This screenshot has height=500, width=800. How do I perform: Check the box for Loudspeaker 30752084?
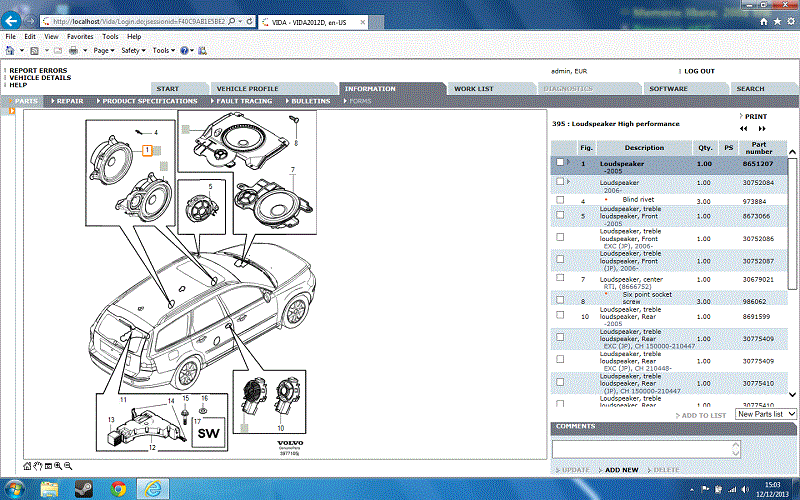pyautogui.click(x=560, y=181)
